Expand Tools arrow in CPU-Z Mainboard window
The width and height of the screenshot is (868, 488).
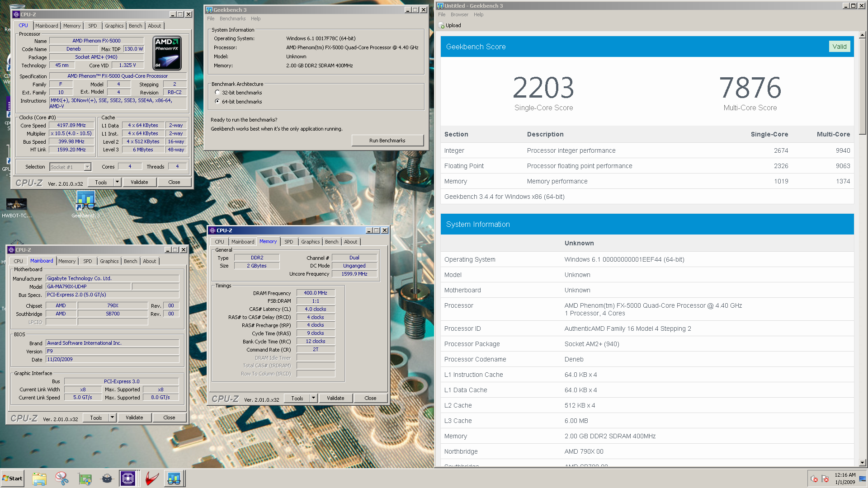[x=113, y=418]
